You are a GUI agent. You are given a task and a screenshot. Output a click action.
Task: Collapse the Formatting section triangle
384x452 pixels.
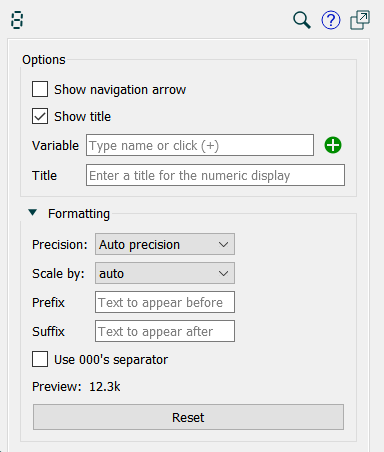tap(33, 212)
